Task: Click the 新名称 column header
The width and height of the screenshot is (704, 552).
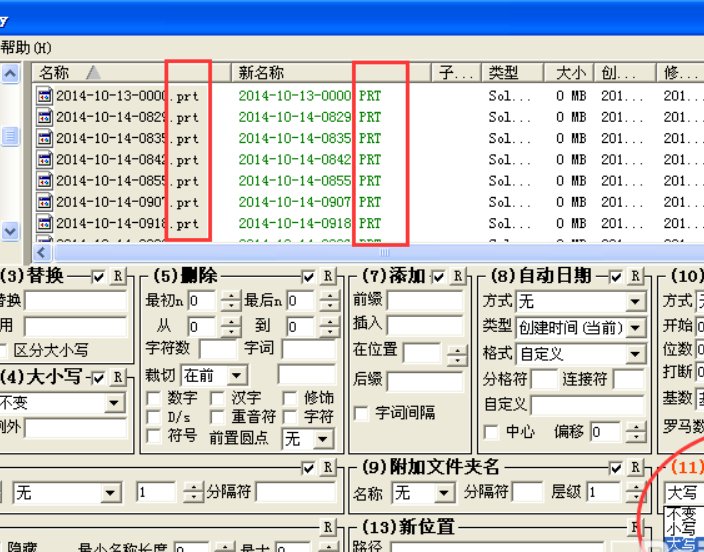Action: pos(331,72)
